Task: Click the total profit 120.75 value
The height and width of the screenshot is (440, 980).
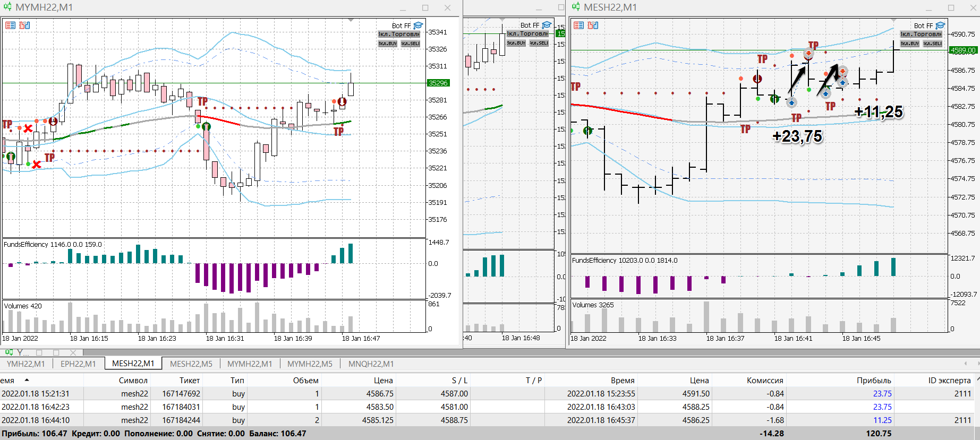Action: coord(879,434)
